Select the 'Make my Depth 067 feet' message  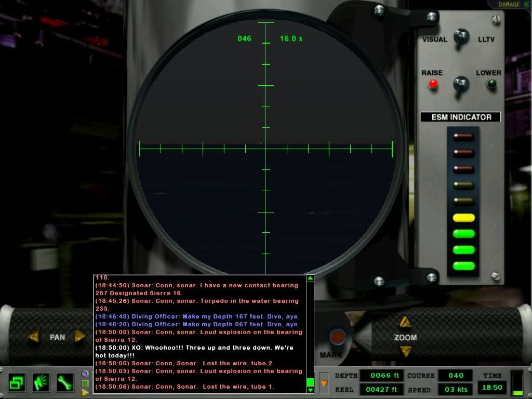(197, 324)
